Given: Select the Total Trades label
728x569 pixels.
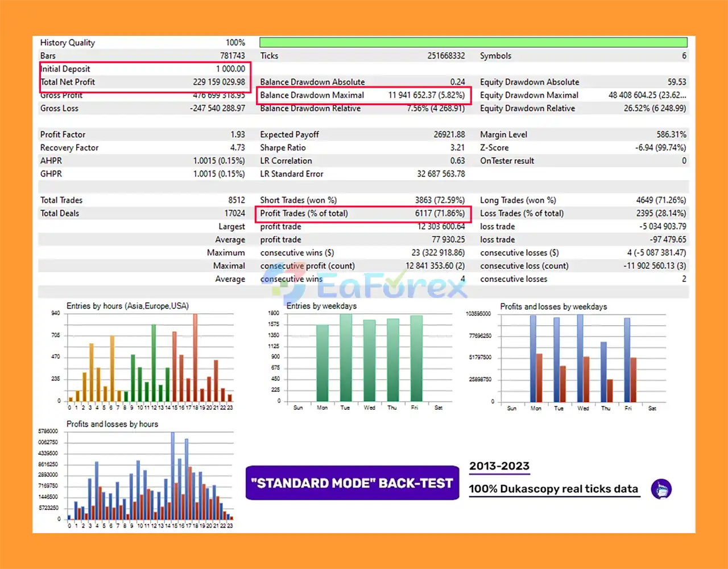Looking at the screenshot, I should coord(61,200).
